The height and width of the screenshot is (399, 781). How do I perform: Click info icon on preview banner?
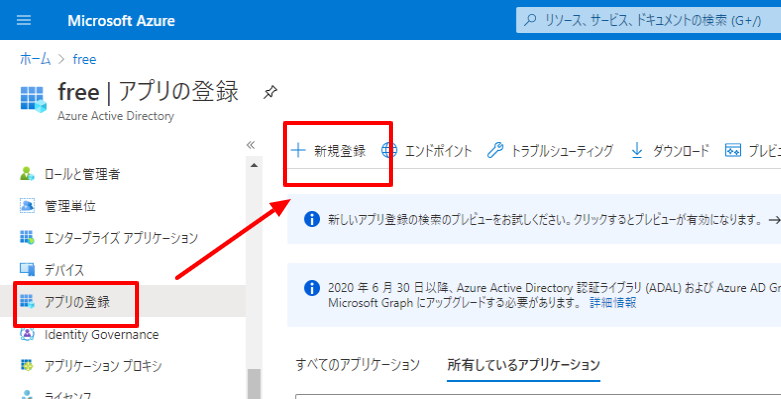tap(312, 219)
